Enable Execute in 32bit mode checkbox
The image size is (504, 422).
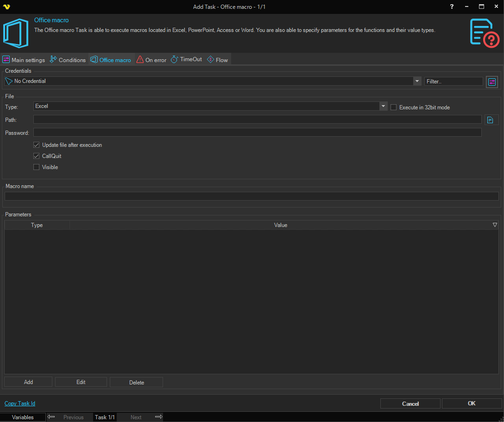[394, 107]
